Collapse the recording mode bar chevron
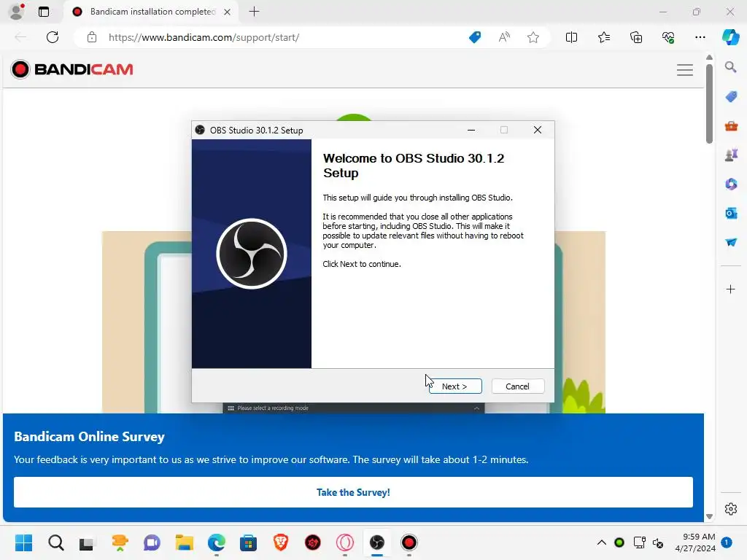 476,408
